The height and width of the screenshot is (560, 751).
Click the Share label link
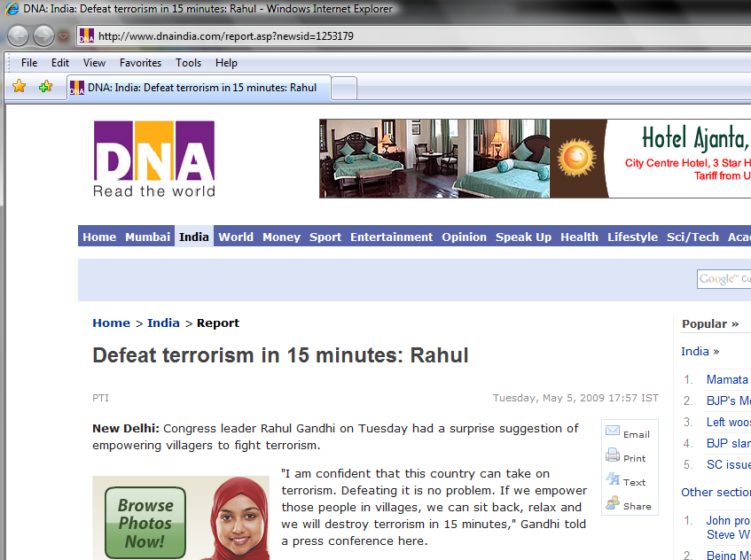[638, 507]
